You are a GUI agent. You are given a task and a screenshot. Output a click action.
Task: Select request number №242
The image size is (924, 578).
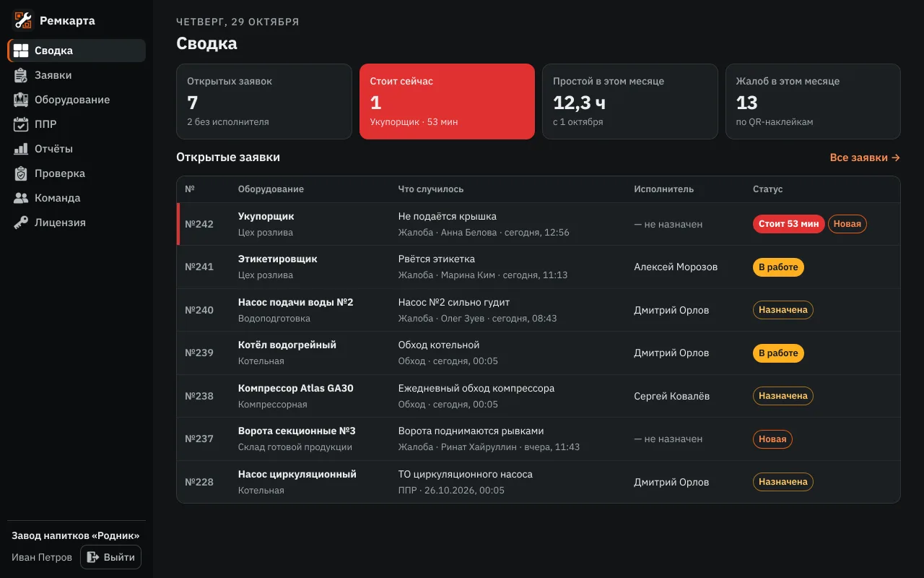click(199, 224)
